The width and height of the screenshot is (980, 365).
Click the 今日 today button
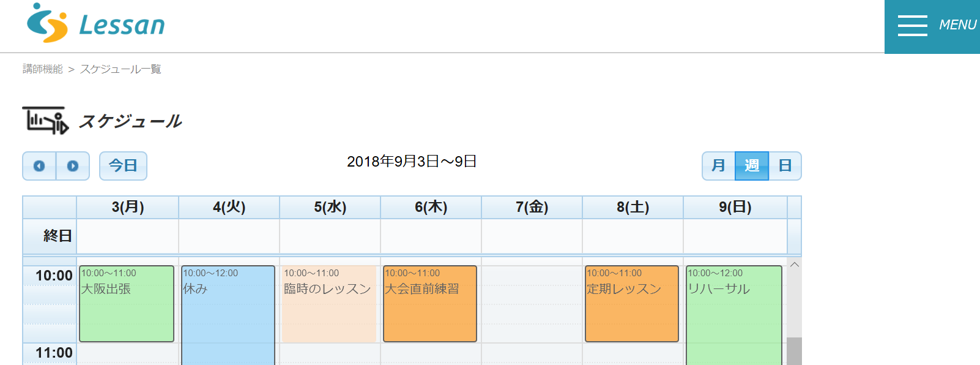(123, 166)
